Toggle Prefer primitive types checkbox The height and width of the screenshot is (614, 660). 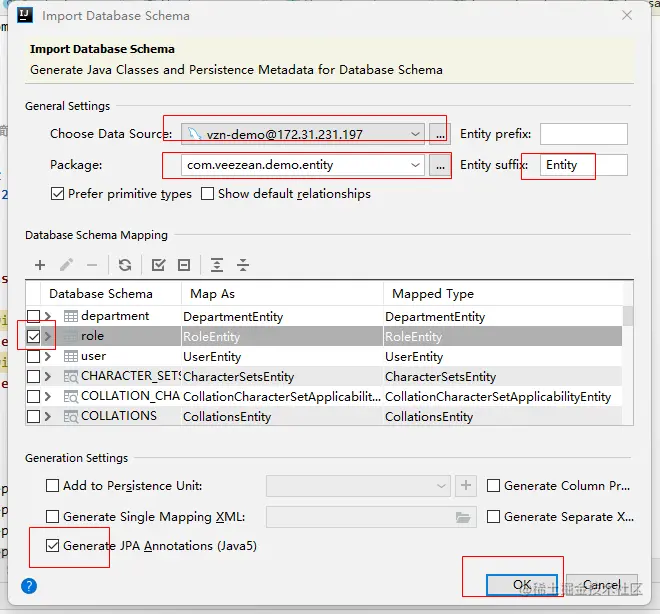coord(57,194)
